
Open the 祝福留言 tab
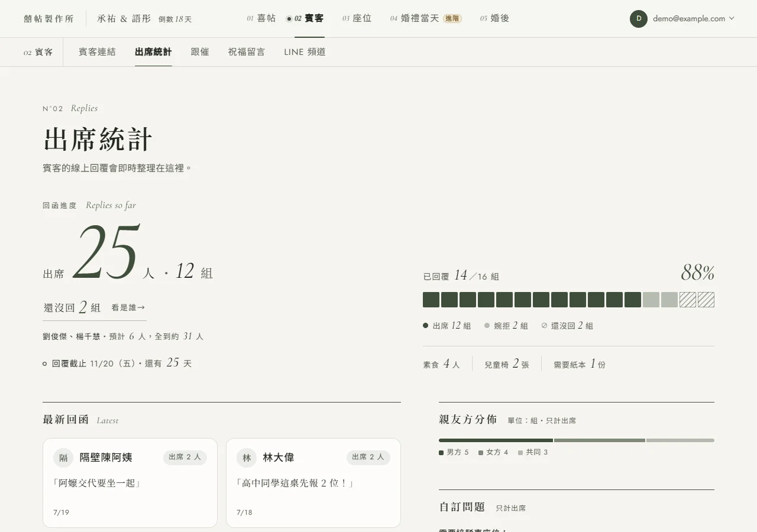(x=247, y=52)
